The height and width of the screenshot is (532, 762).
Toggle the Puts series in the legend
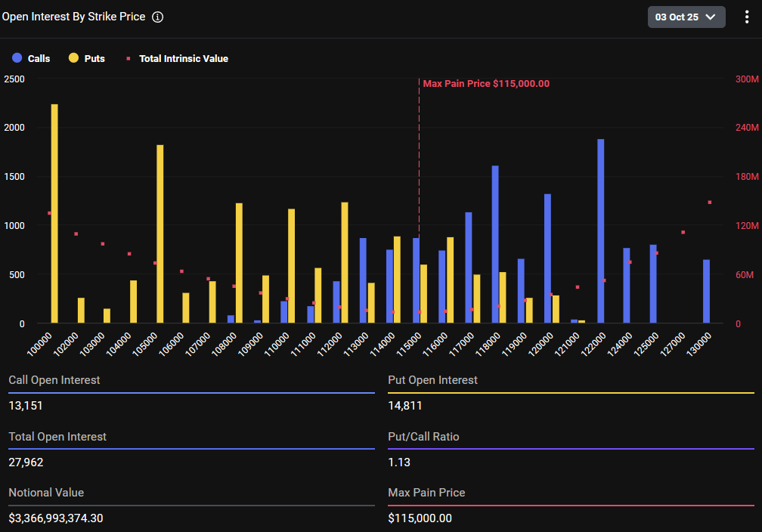pyautogui.click(x=94, y=58)
